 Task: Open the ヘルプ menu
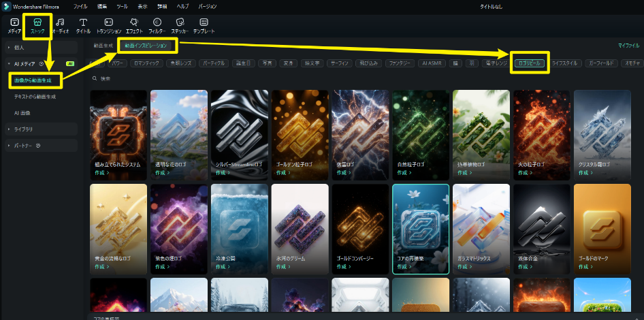[182, 7]
